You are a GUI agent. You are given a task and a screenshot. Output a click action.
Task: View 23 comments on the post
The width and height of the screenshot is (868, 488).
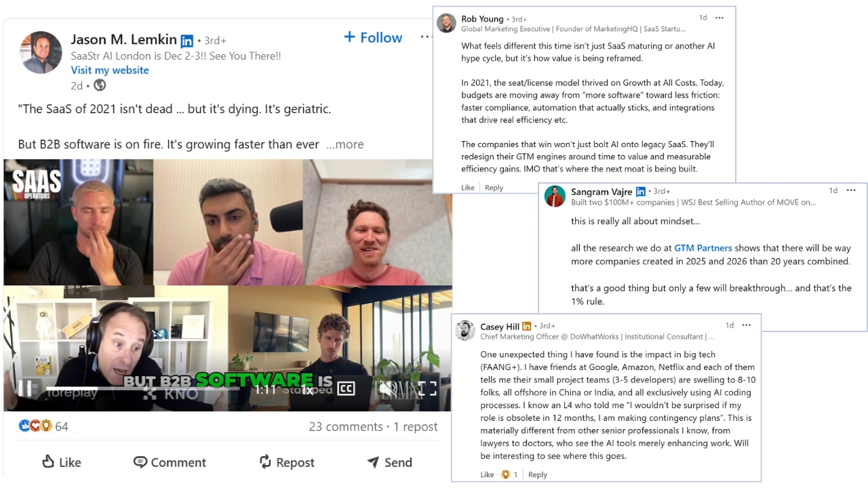pyautogui.click(x=346, y=426)
